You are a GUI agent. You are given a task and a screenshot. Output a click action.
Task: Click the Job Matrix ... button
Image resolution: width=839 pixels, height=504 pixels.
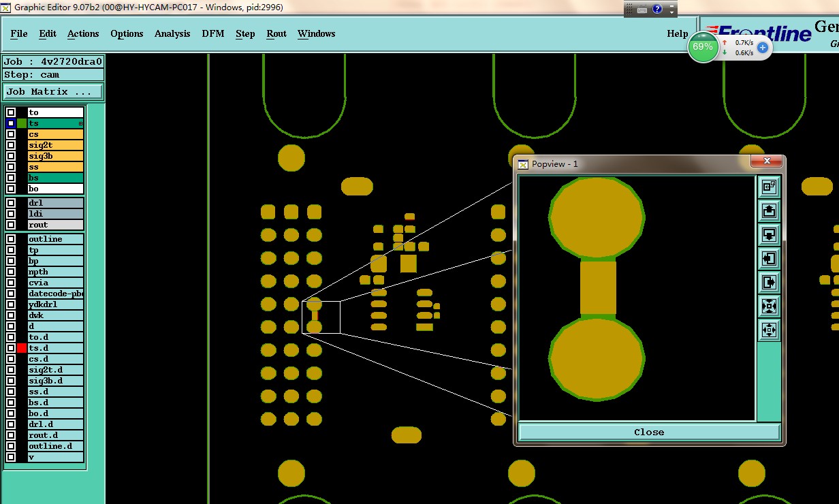53,91
